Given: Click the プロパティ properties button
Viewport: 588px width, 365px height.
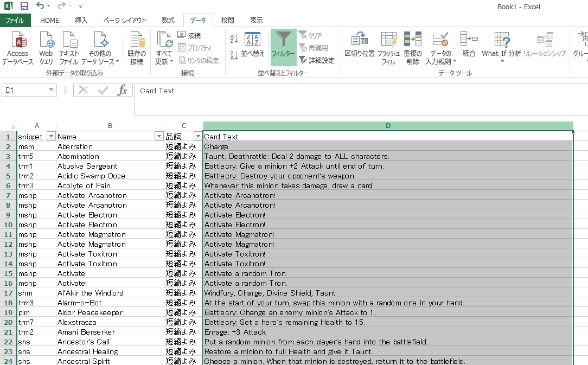Looking at the screenshot, I should pos(195,48).
